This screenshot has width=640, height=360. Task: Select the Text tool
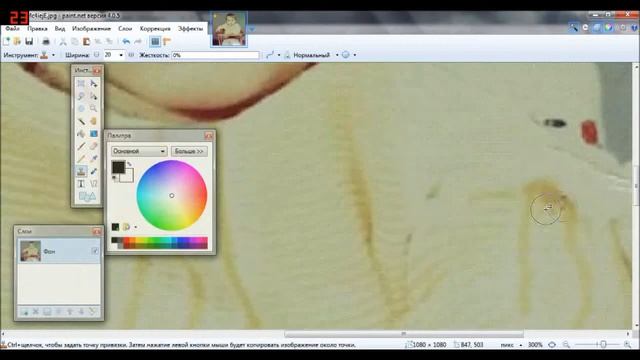coord(81,184)
